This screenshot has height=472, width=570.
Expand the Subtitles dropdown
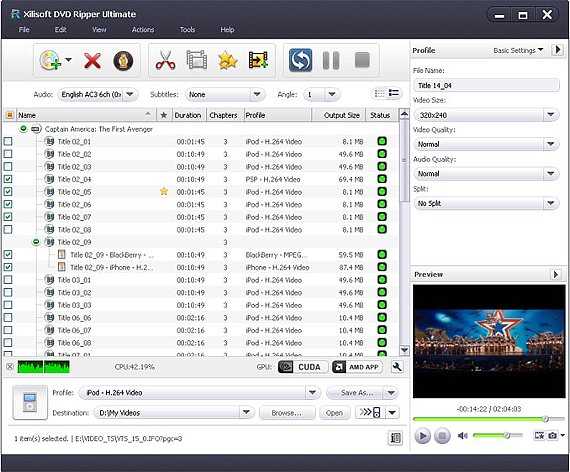click(x=224, y=95)
